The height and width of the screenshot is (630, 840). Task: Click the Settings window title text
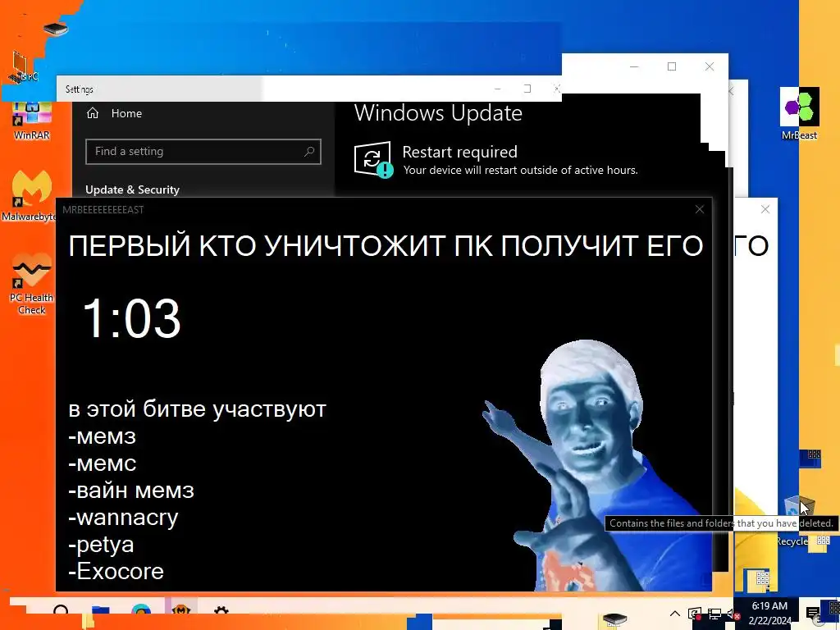pyautogui.click(x=80, y=89)
